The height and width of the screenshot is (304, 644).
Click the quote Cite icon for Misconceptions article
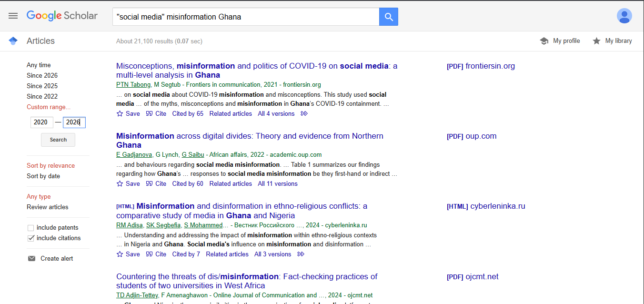pos(149,113)
